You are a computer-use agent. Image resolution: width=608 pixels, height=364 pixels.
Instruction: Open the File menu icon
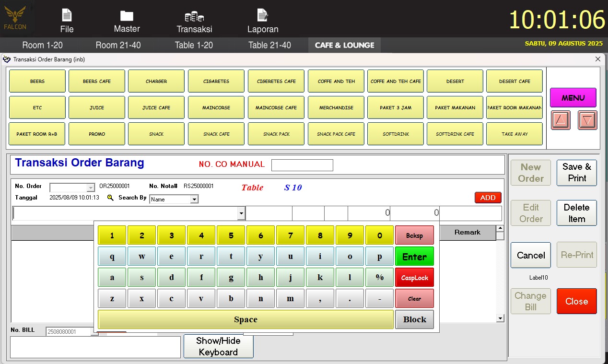(x=67, y=16)
